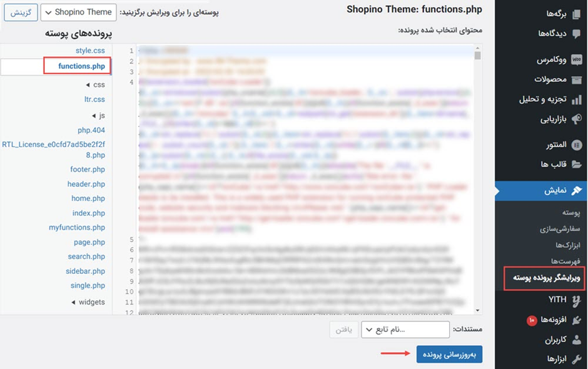Open functions.php in the theme files
This screenshot has width=588, height=369.
click(82, 66)
